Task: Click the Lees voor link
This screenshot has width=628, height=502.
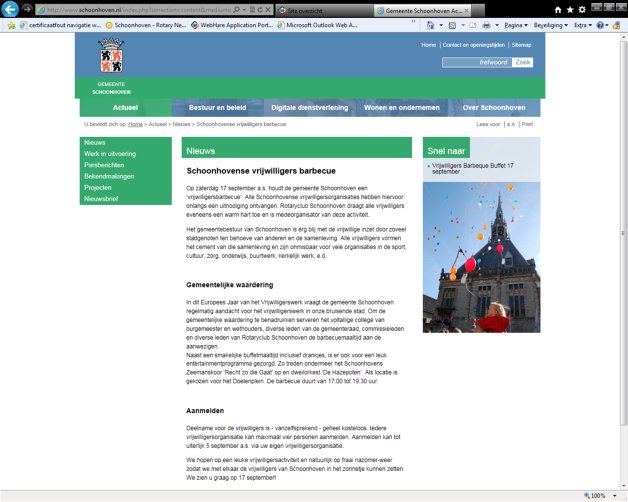Action: click(x=488, y=124)
